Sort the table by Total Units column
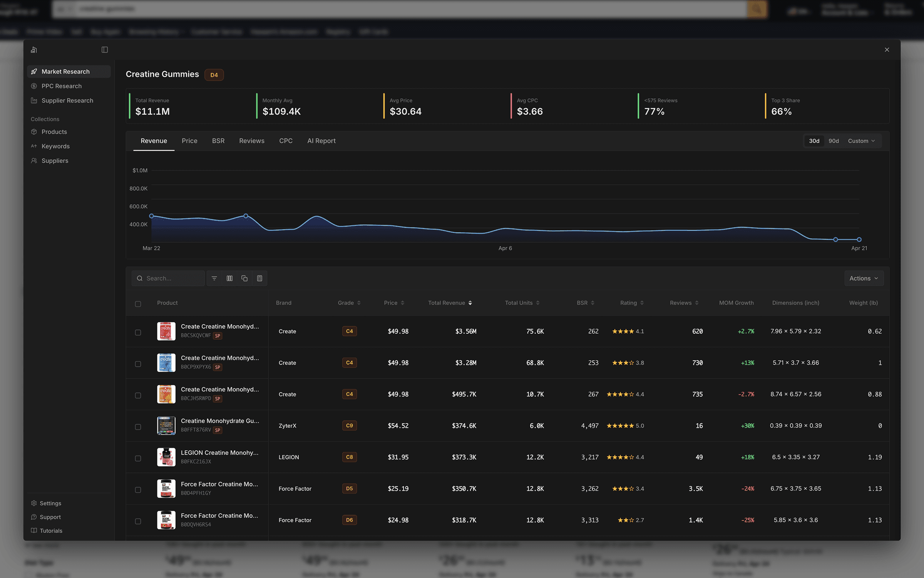 (522, 303)
